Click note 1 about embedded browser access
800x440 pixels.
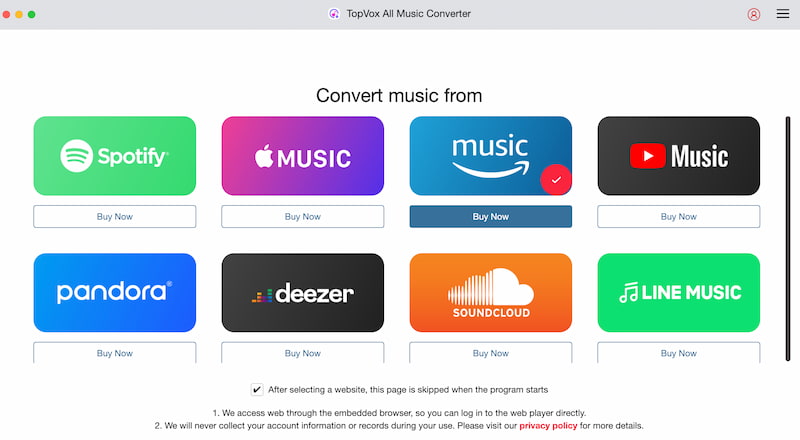pyautogui.click(x=399, y=413)
